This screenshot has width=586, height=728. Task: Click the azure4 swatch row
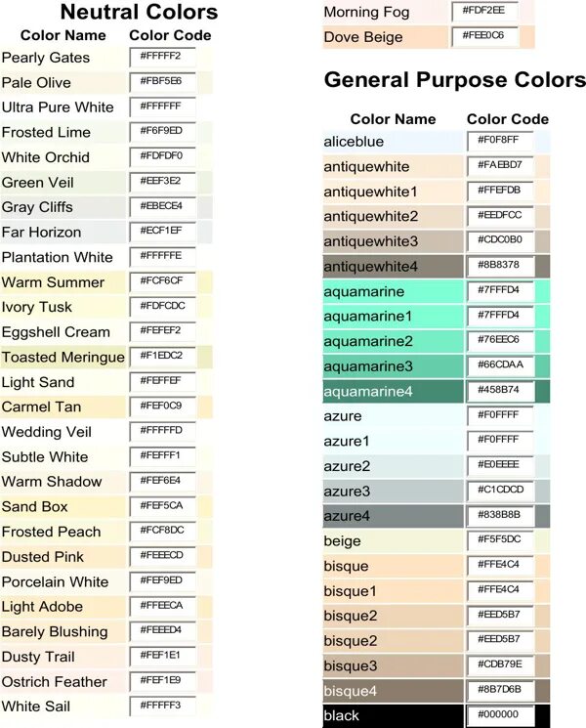437,516
